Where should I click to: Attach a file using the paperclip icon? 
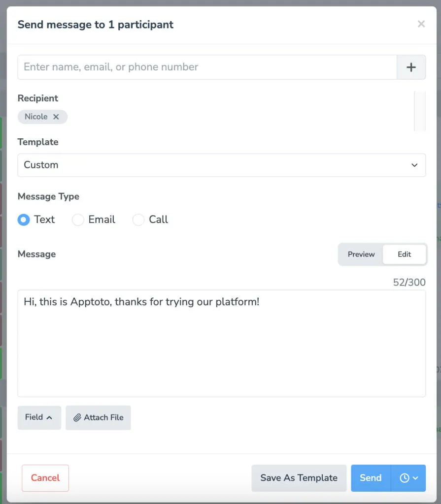[98, 417]
